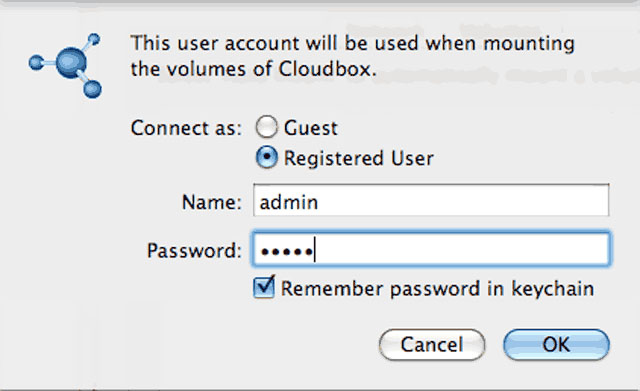Click the "Registered User" label text

(358, 158)
